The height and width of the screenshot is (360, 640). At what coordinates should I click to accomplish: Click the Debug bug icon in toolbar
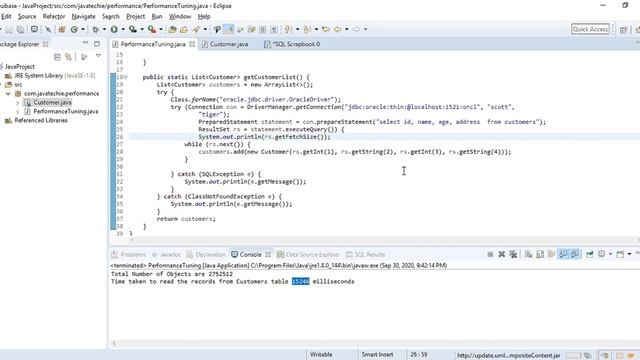coord(96,29)
